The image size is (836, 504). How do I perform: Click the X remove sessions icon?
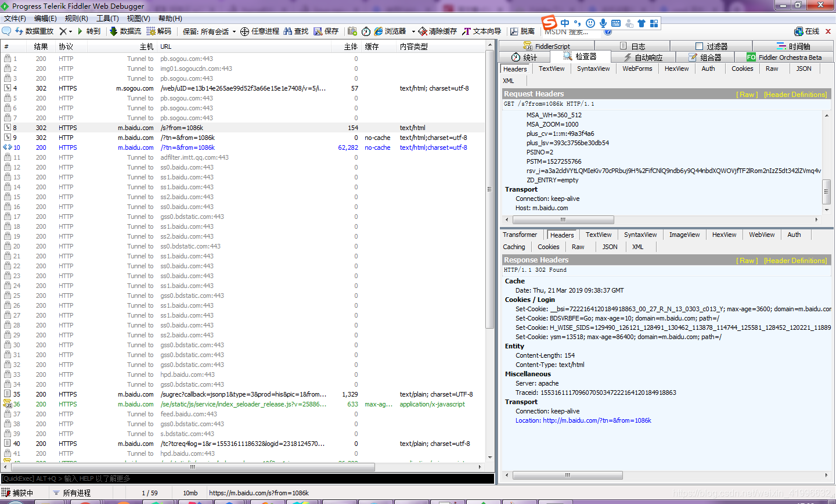(x=63, y=31)
